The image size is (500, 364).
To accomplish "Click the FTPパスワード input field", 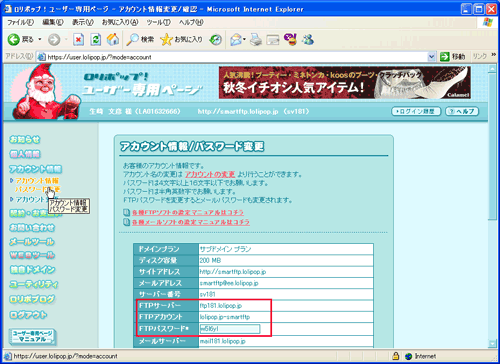I will (x=230, y=329).
